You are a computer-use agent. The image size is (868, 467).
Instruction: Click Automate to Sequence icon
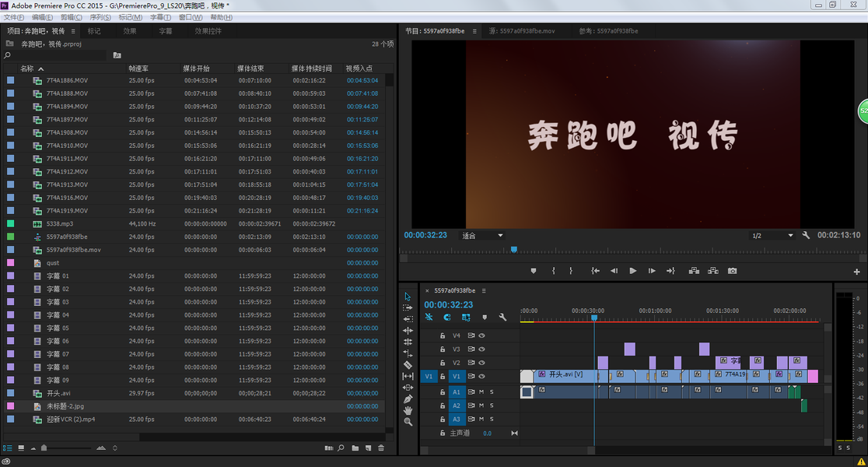pos(329,448)
